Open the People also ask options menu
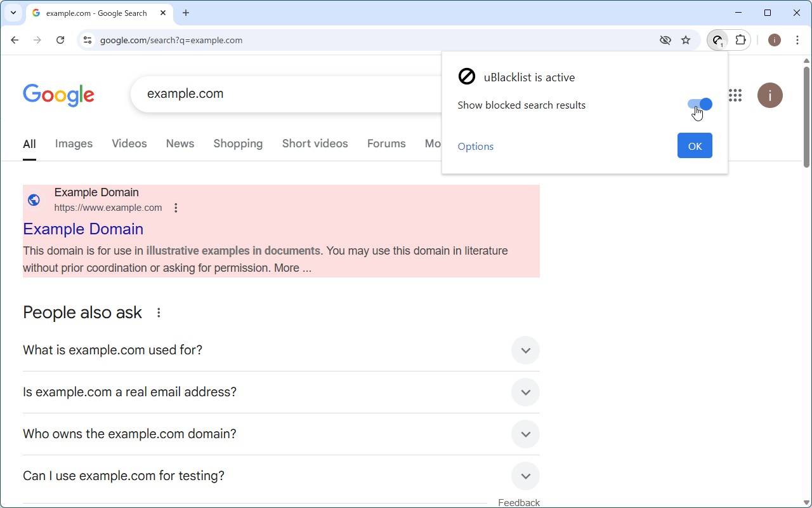The width and height of the screenshot is (812, 508). (159, 312)
